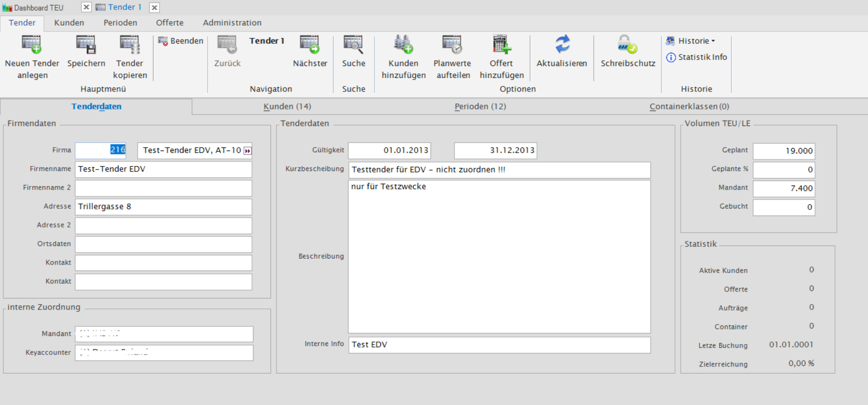Viewport: 868px width, 405px height.
Task: Switch to the Containerklassen (0) tab
Action: [689, 106]
